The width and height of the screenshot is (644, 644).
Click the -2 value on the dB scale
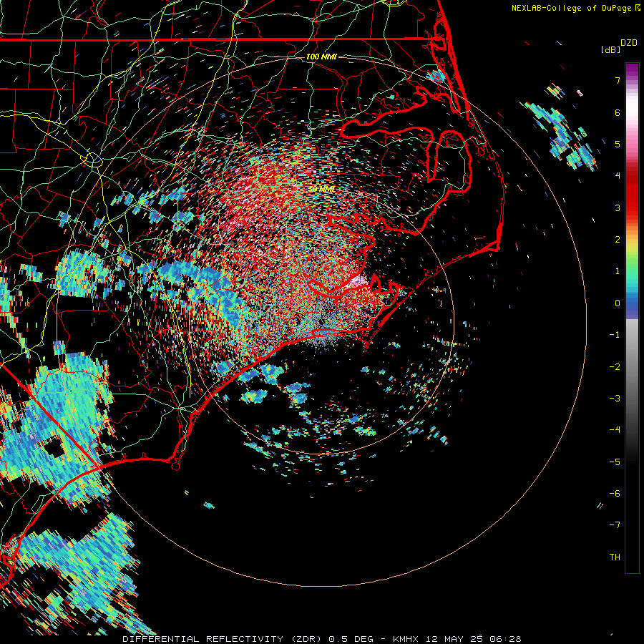[x=615, y=367]
